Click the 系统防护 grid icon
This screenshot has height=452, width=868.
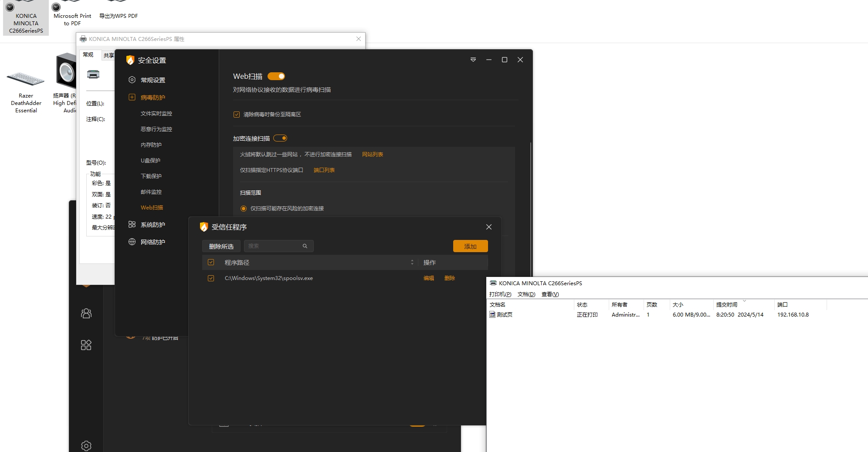coord(132,224)
